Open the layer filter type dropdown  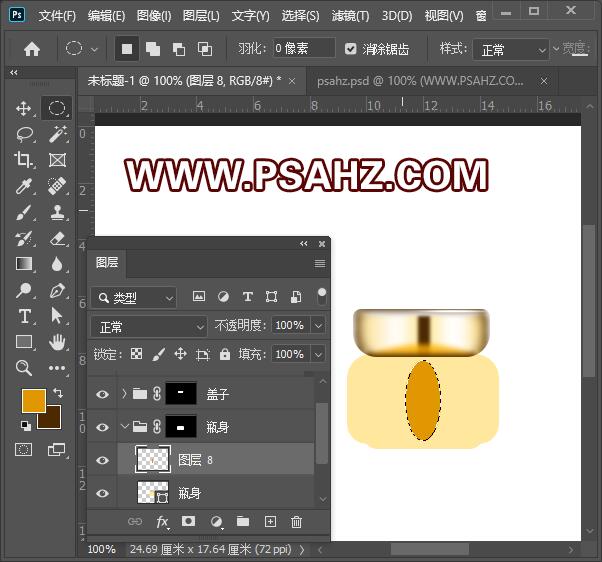click(134, 298)
